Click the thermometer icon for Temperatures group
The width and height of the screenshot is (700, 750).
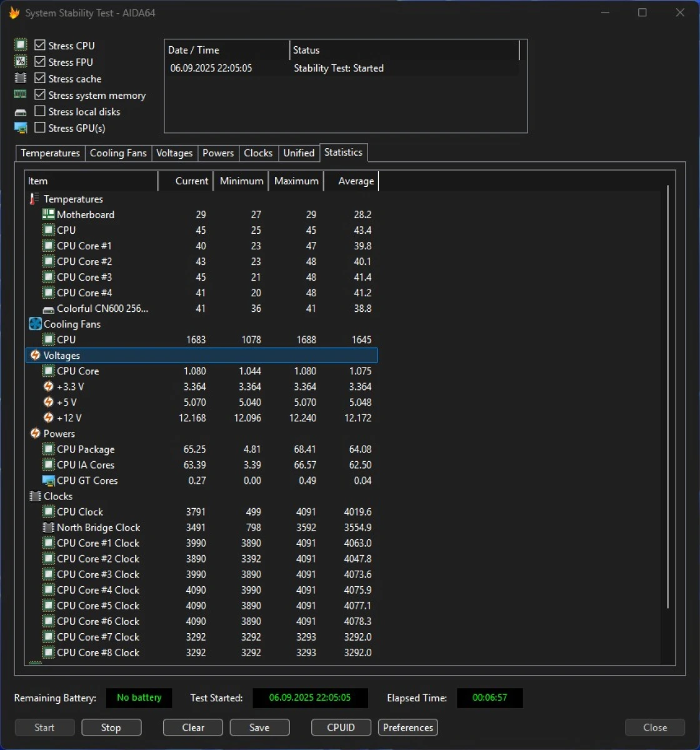pos(34,199)
